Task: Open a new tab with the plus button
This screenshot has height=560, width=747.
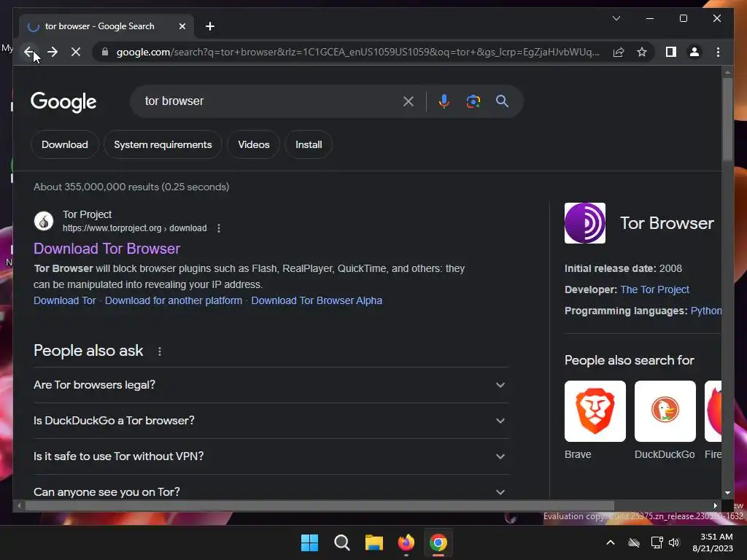Action: tap(210, 26)
